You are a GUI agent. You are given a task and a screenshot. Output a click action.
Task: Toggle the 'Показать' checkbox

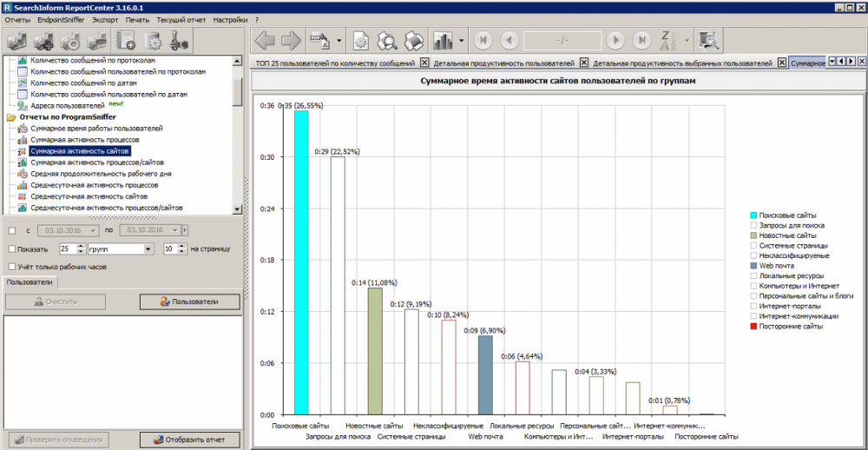tap(11, 249)
